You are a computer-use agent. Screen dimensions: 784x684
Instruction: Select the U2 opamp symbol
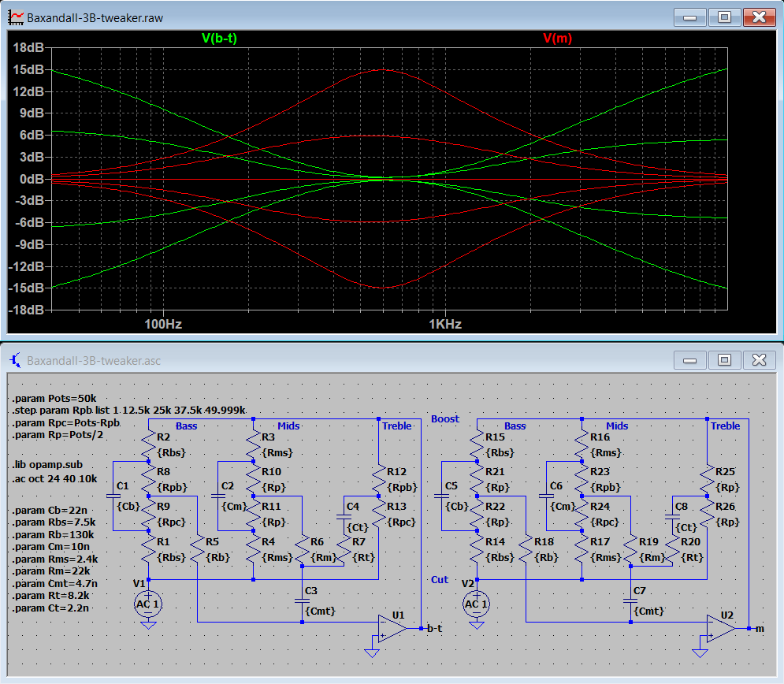point(720,628)
